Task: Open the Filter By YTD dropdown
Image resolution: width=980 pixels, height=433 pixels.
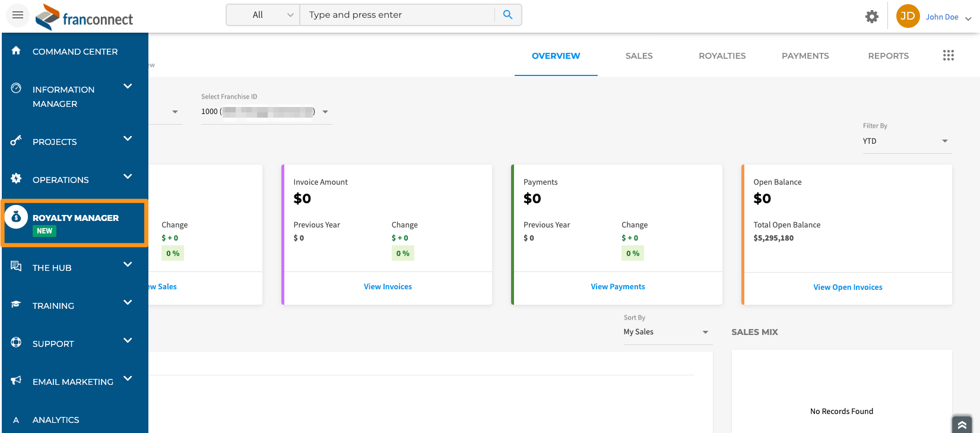Action: 906,141
